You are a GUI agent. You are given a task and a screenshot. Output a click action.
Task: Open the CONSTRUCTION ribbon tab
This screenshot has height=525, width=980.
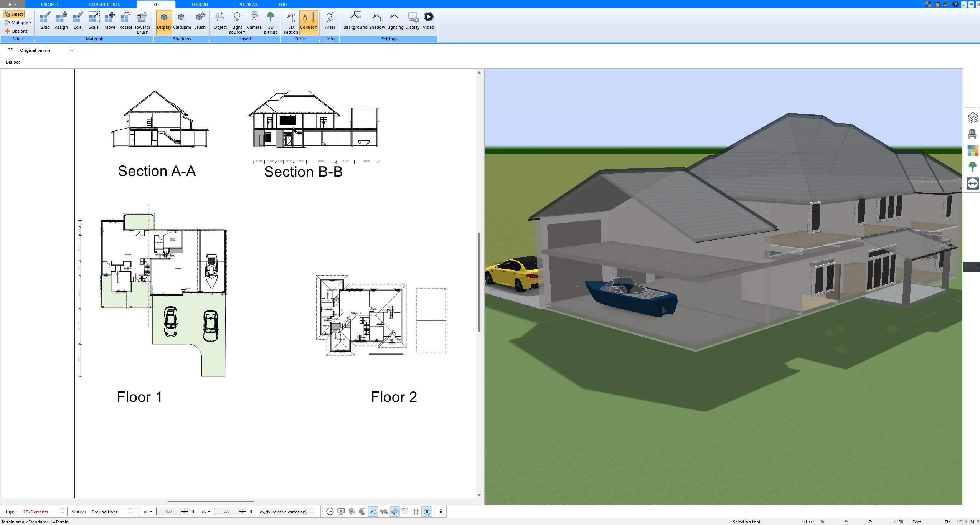(104, 4)
